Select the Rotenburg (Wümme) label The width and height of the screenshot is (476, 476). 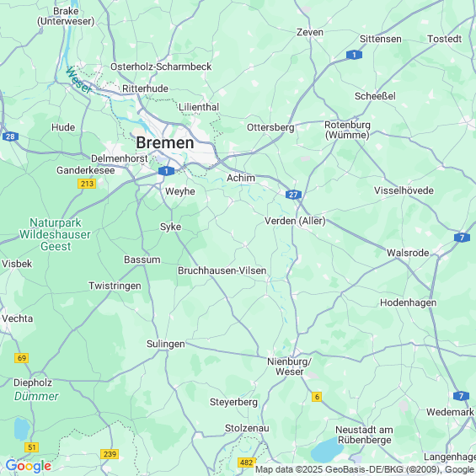(347, 130)
